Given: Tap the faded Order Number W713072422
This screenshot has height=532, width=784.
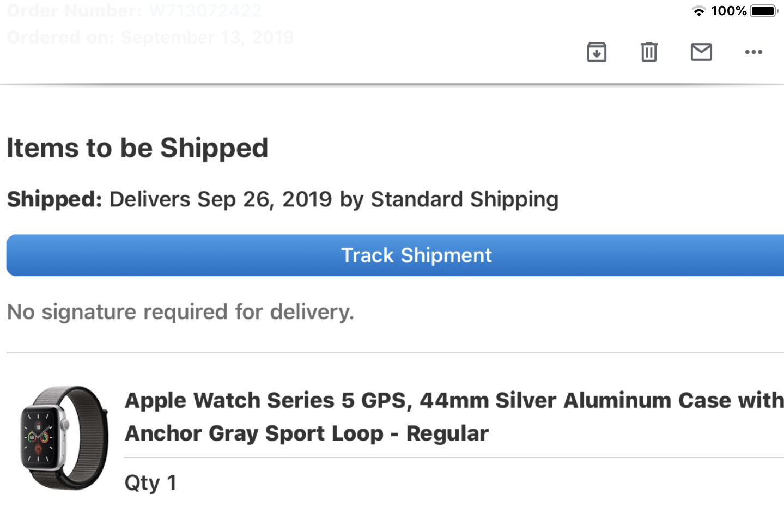Looking at the screenshot, I should (134, 10).
